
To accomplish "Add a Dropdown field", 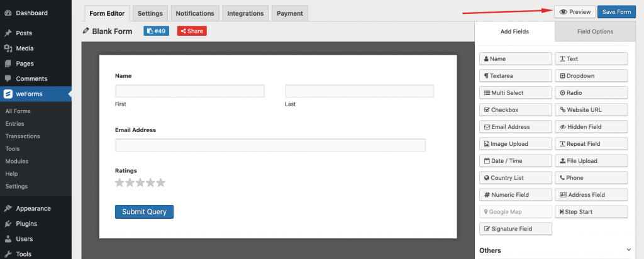I will click(591, 76).
